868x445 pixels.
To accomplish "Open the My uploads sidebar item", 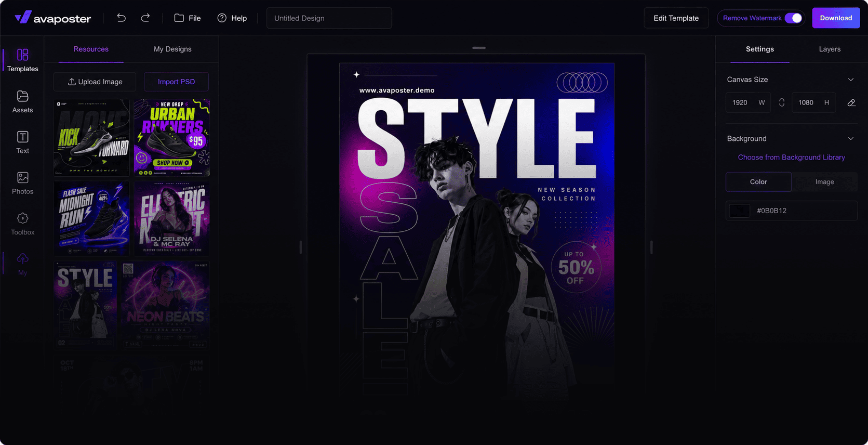I will (x=22, y=265).
